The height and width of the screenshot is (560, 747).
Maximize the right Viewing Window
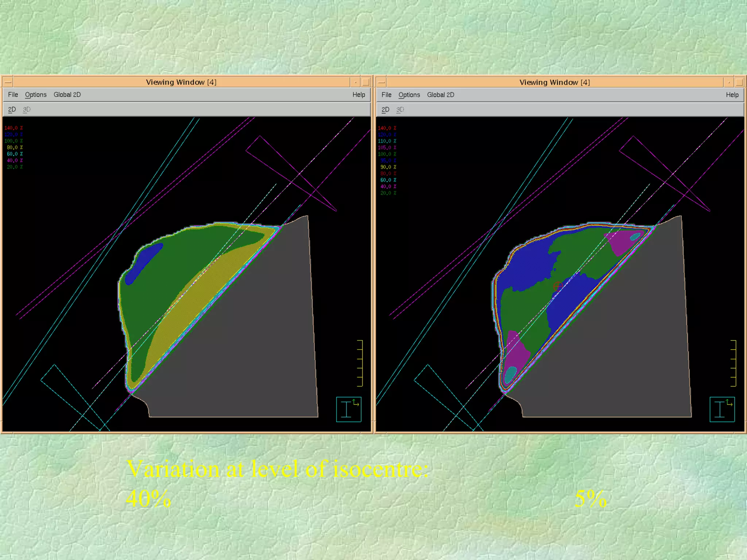tap(739, 82)
